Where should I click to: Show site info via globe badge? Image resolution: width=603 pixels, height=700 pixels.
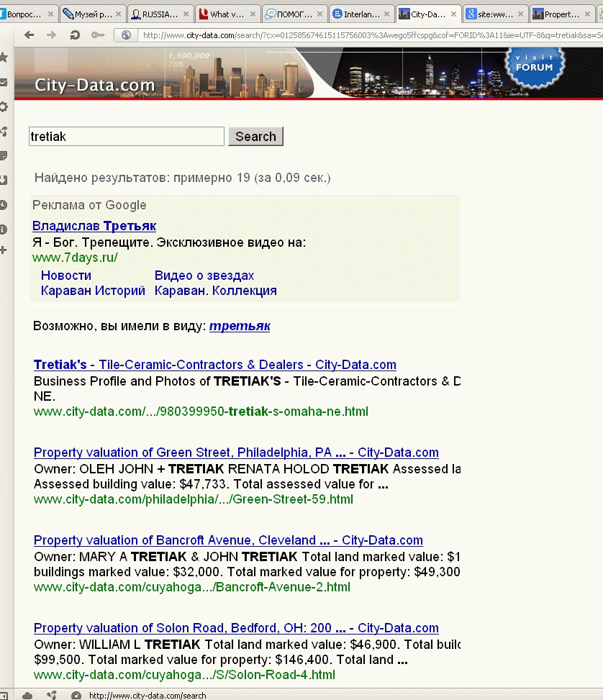(127, 35)
